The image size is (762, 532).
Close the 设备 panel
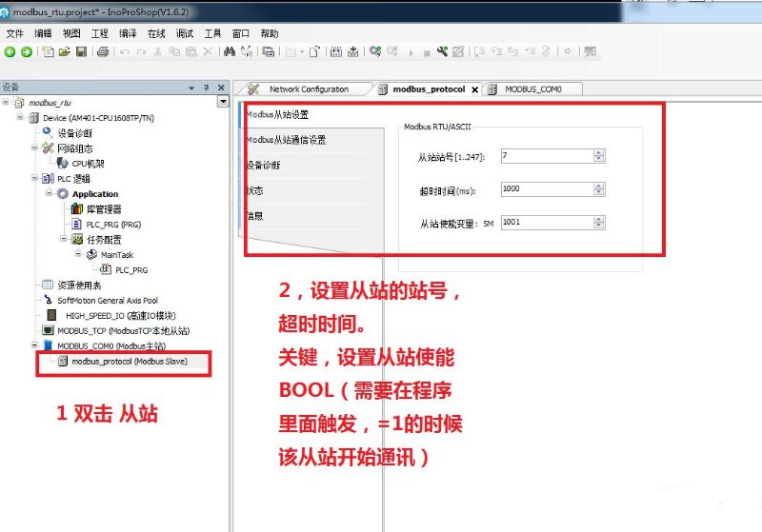click(x=221, y=88)
